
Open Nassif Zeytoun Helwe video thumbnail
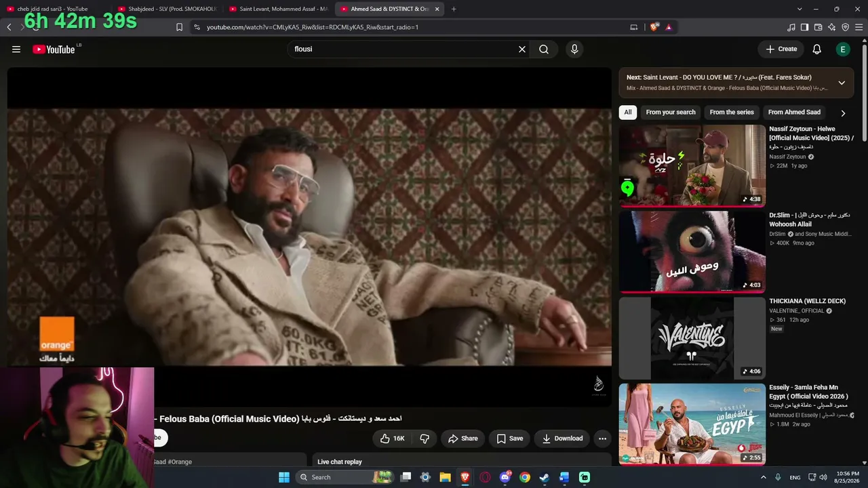click(x=692, y=165)
